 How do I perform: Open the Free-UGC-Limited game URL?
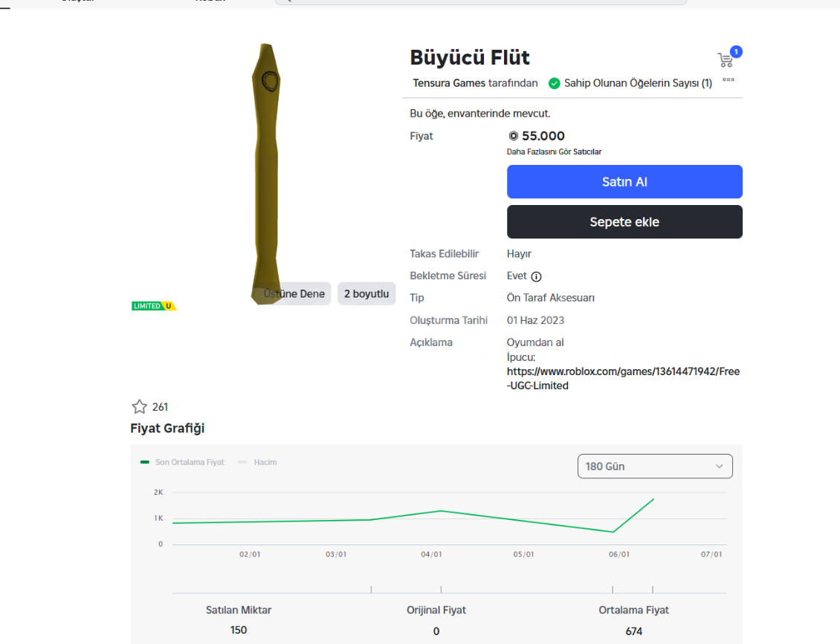click(x=623, y=379)
